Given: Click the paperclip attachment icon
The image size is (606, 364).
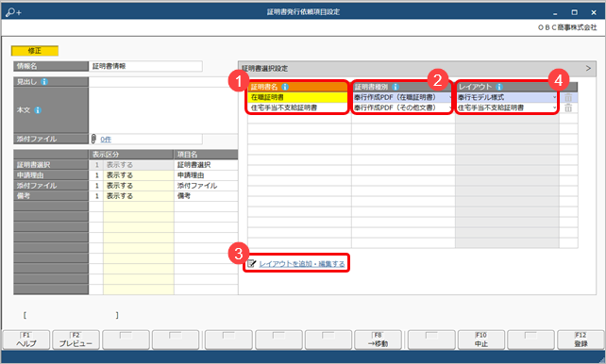Looking at the screenshot, I should [93, 139].
